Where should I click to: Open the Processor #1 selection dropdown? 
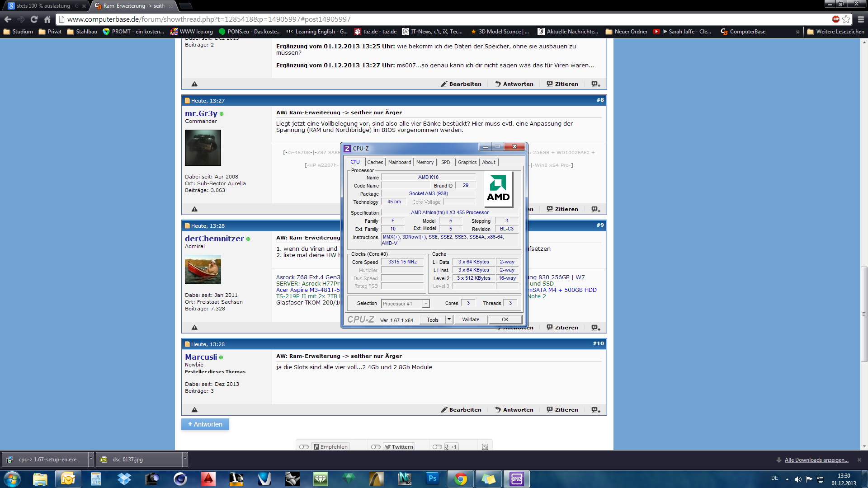pyautogui.click(x=406, y=304)
